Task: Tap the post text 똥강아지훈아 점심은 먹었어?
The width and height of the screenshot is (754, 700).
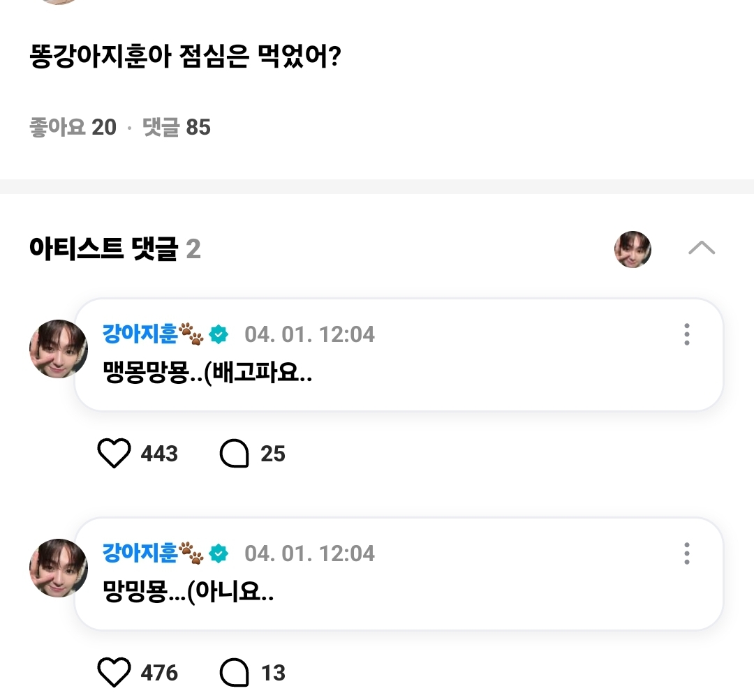Action: (x=185, y=57)
